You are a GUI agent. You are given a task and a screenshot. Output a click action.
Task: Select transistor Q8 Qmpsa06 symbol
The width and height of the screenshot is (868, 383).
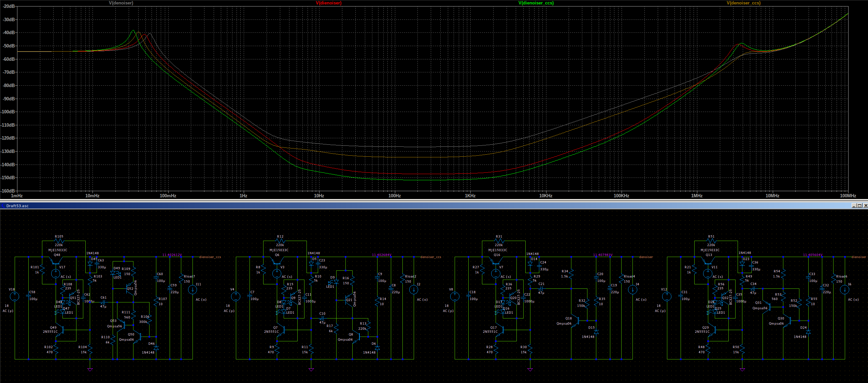point(357,337)
